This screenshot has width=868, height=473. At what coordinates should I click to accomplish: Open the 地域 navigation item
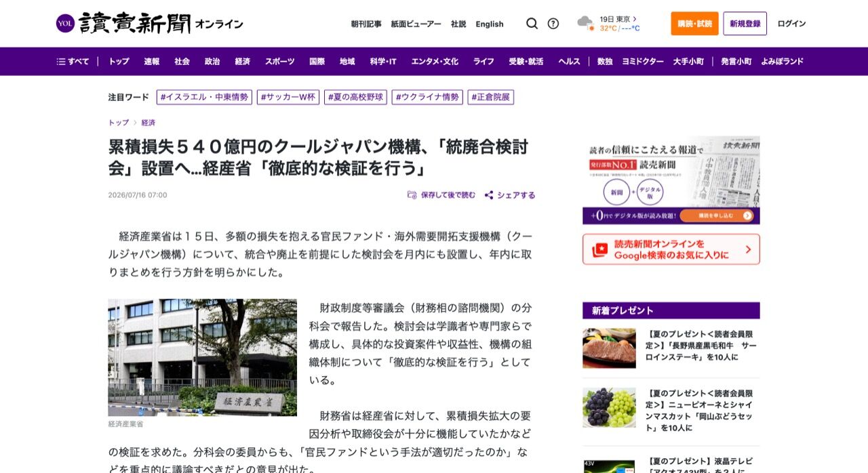pyautogui.click(x=347, y=61)
